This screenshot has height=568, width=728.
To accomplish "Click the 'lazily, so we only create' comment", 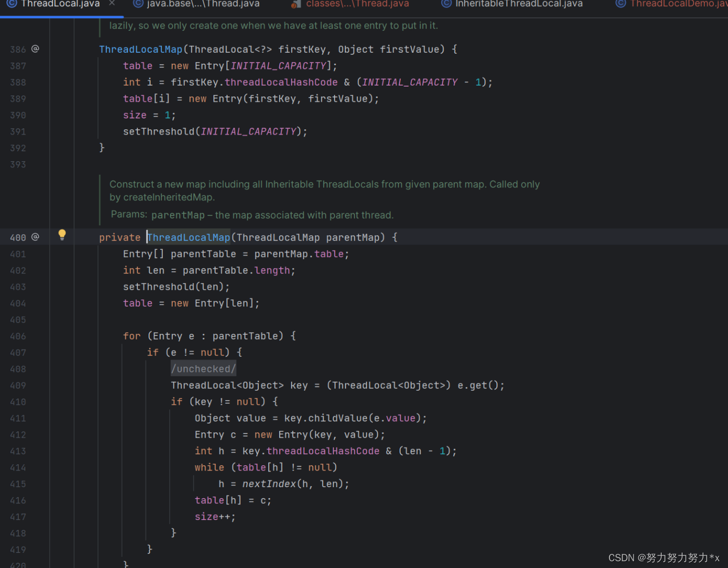I will click(x=273, y=25).
